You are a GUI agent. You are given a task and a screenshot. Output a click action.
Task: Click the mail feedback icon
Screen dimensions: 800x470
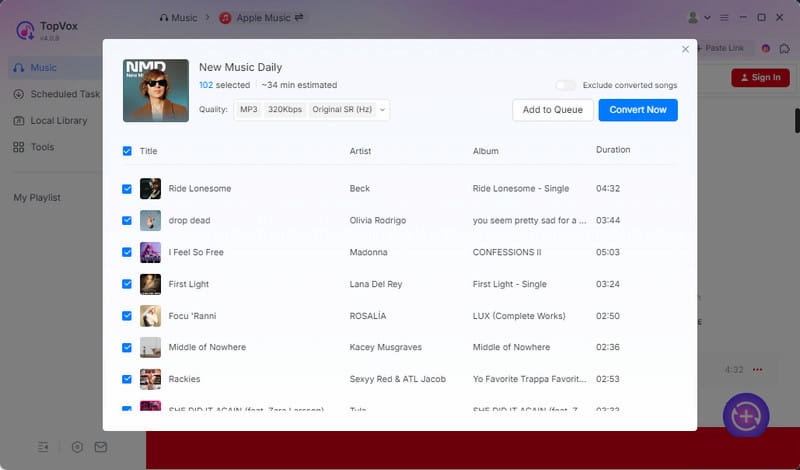pyautogui.click(x=101, y=447)
